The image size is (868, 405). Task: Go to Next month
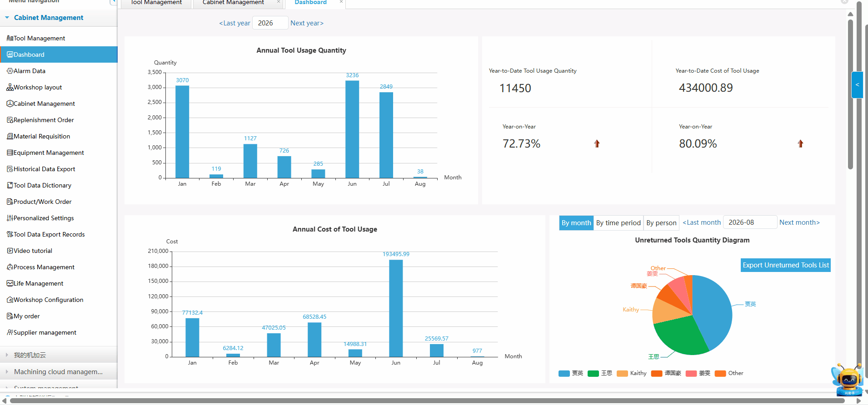tap(799, 222)
